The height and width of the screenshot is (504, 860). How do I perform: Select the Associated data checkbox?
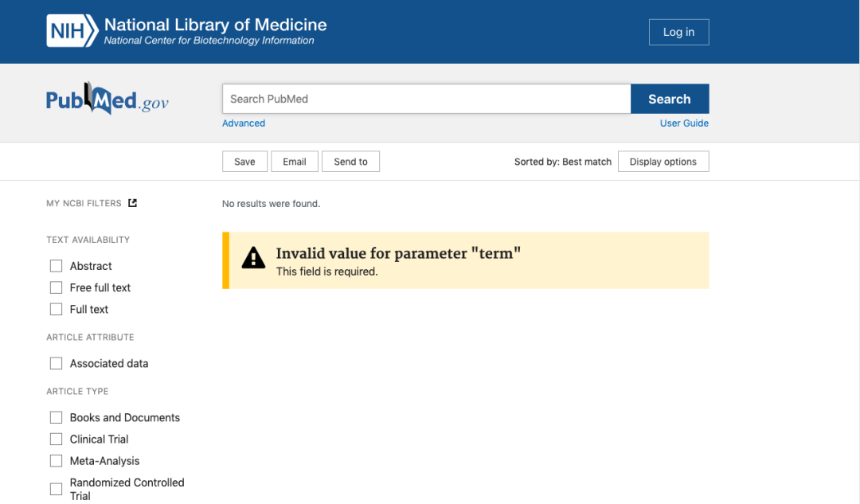click(57, 363)
